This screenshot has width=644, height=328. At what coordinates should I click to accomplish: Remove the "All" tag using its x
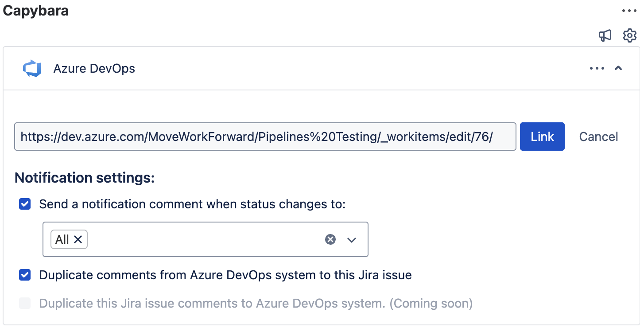point(78,239)
